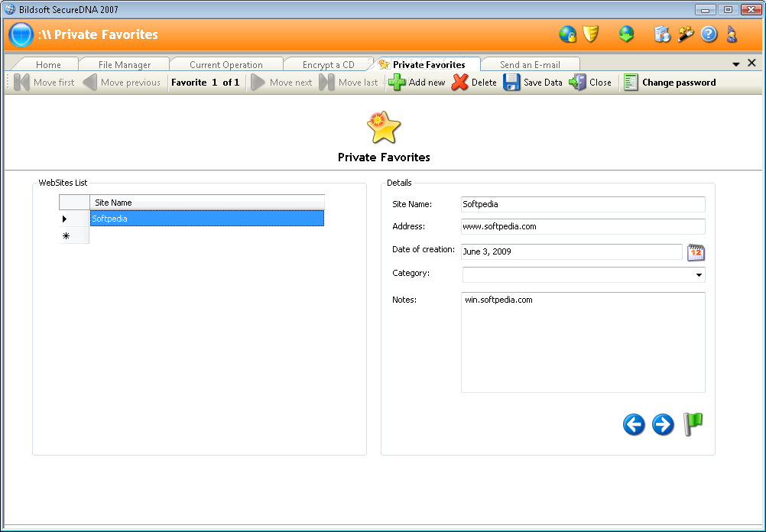Image resolution: width=766 pixels, height=532 pixels.
Task: Expand the Category dropdown
Action: [x=699, y=275]
